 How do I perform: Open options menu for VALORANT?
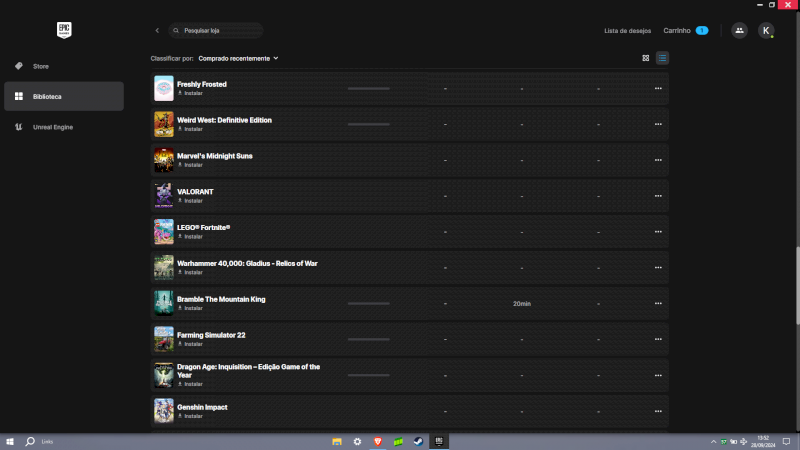point(658,196)
